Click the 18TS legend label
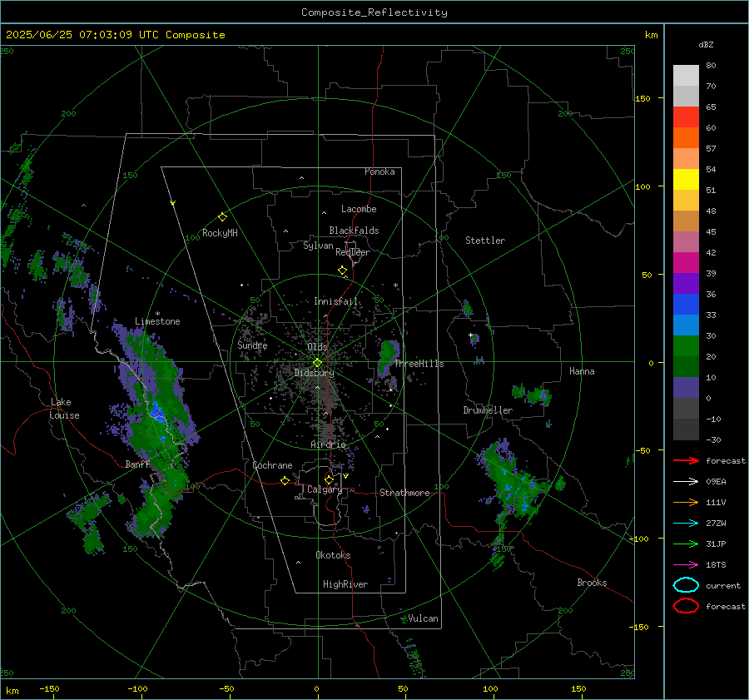749x700 pixels. [x=716, y=565]
